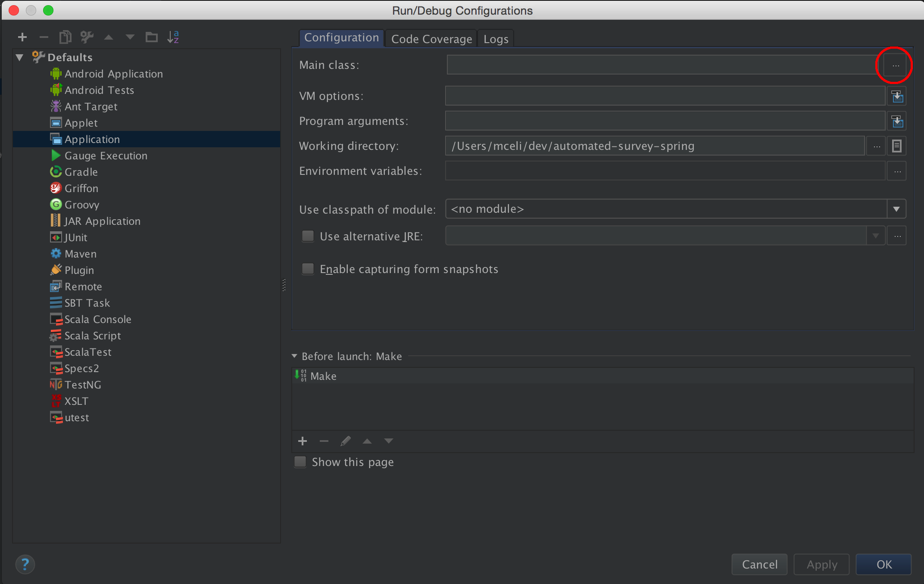Focus the VM options input field
Screen dimensions: 924x584
(665, 96)
